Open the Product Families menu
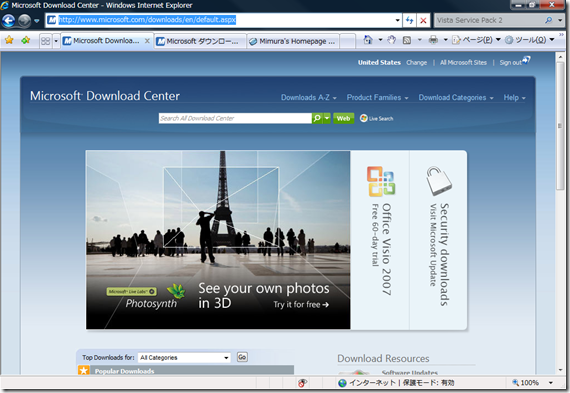This screenshot has height=393, width=570. 377,97
